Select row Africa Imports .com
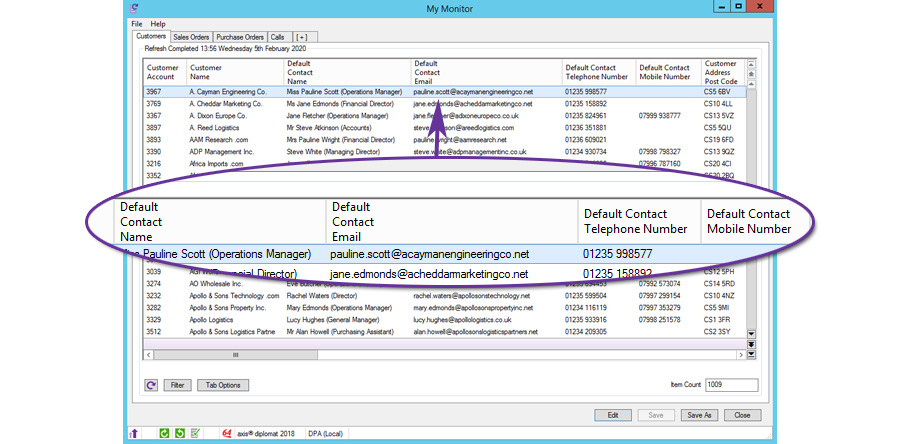Viewport: 900px width, 444px height. pos(445,164)
